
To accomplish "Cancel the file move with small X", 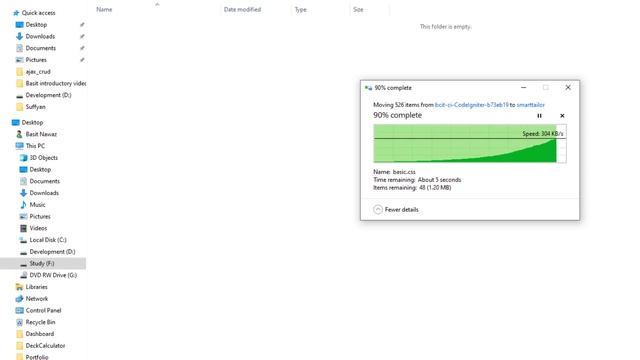I will click(562, 116).
